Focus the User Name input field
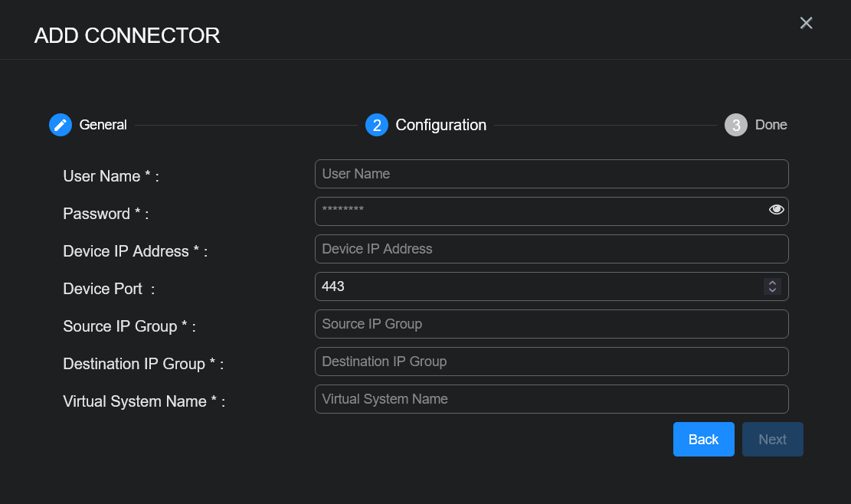This screenshot has width=851, height=504. tap(551, 174)
